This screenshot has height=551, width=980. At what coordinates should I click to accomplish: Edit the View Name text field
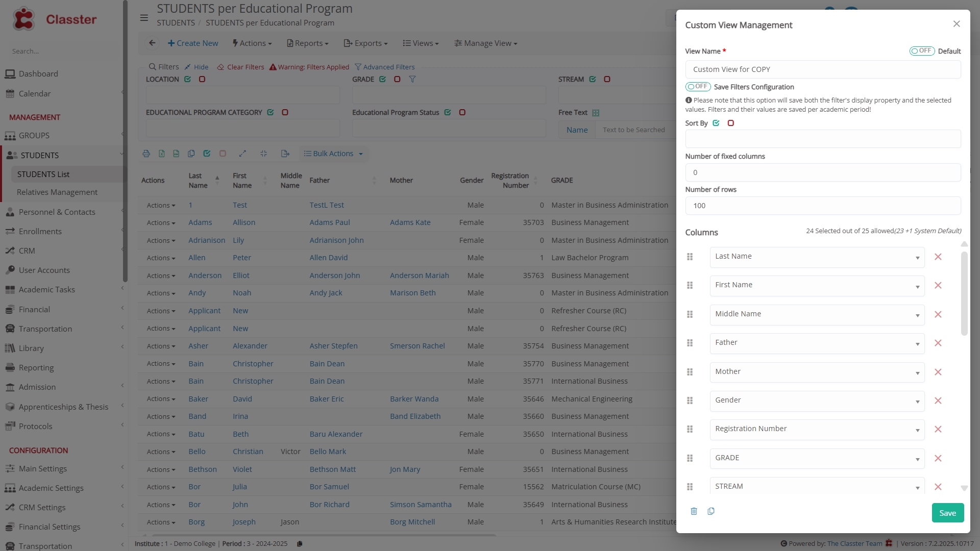[x=823, y=69]
